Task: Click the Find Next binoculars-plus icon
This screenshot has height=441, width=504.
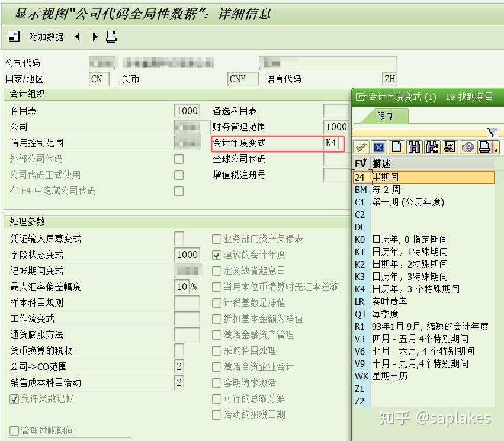Action: (433, 147)
